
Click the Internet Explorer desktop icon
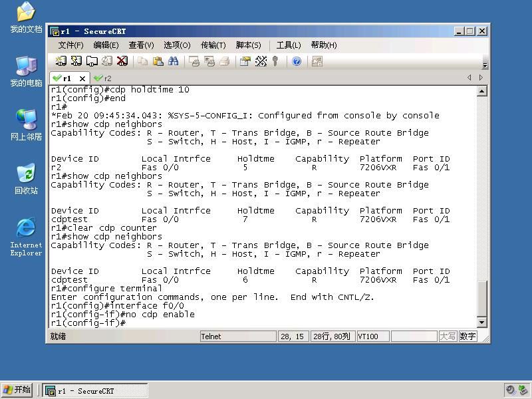26,237
